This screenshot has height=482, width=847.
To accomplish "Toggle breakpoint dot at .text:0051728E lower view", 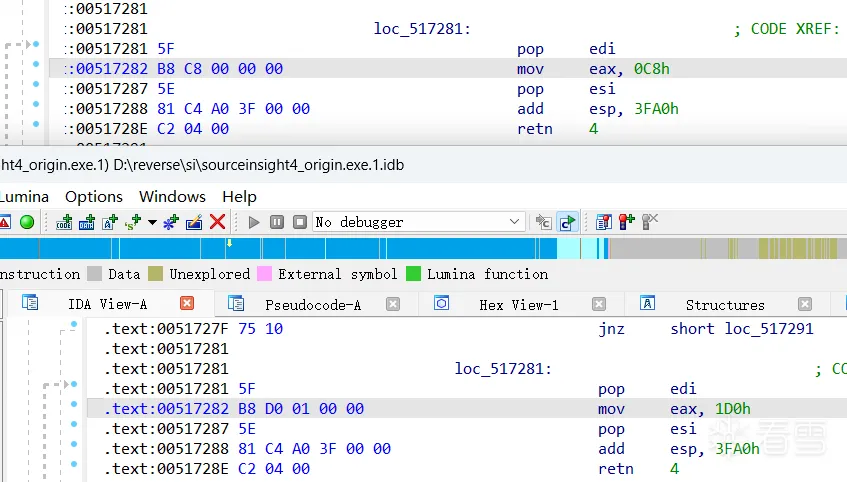I will click(x=74, y=464).
